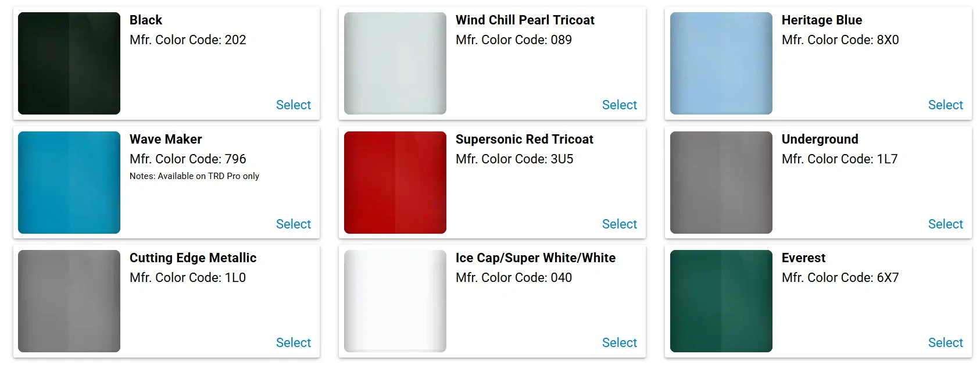Select the Everest paint color
The image size is (980, 368).
(946, 342)
